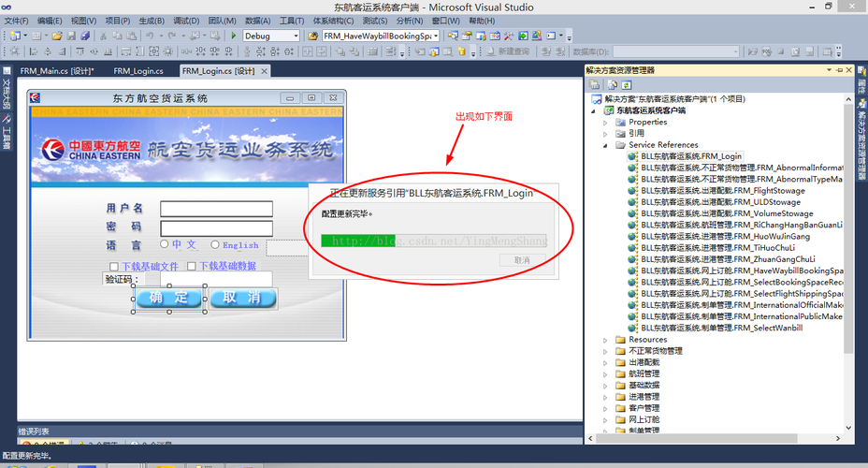Select the 中文 language radio button
This screenshot has width=868, height=468.
click(x=165, y=243)
